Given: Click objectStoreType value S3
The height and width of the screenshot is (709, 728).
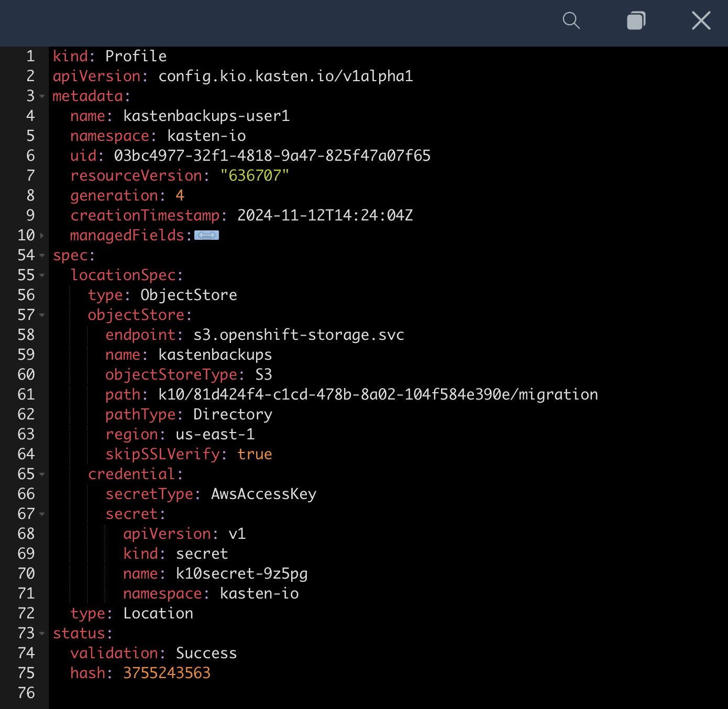Looking at the screenshot, I should 263,374.
